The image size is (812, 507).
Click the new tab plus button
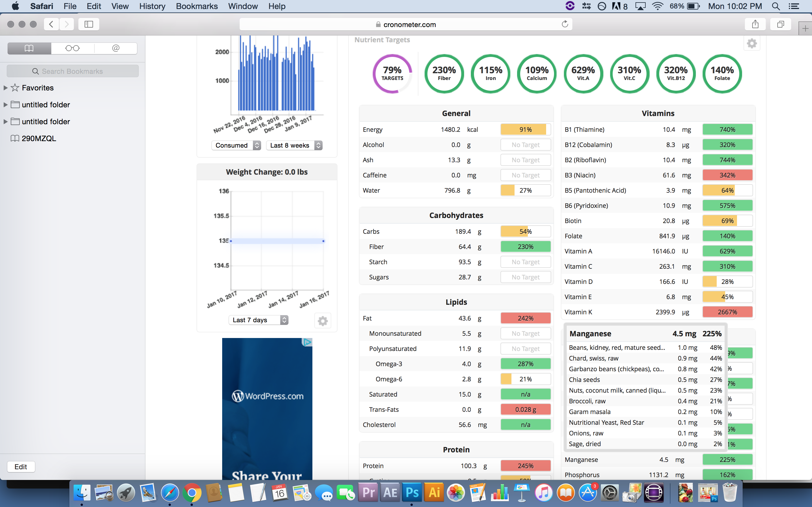pos(805,29)
